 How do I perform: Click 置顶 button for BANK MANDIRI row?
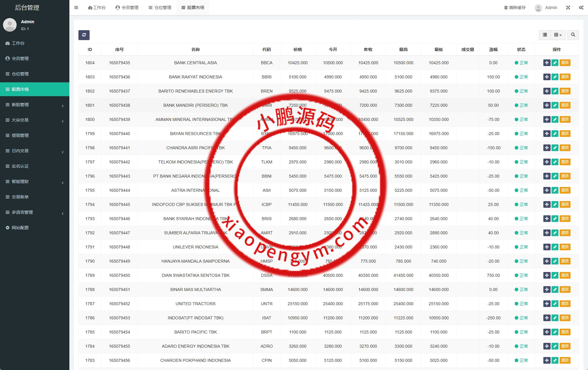click(565, 105)
